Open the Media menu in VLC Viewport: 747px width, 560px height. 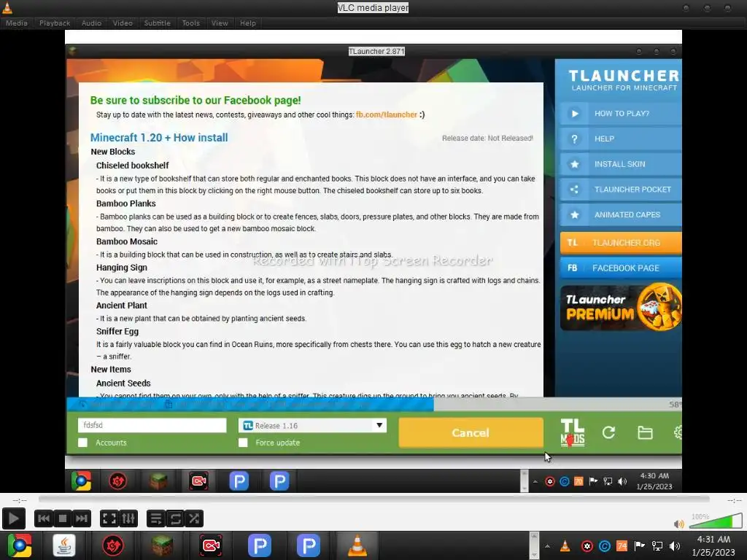tap(17, 23)
